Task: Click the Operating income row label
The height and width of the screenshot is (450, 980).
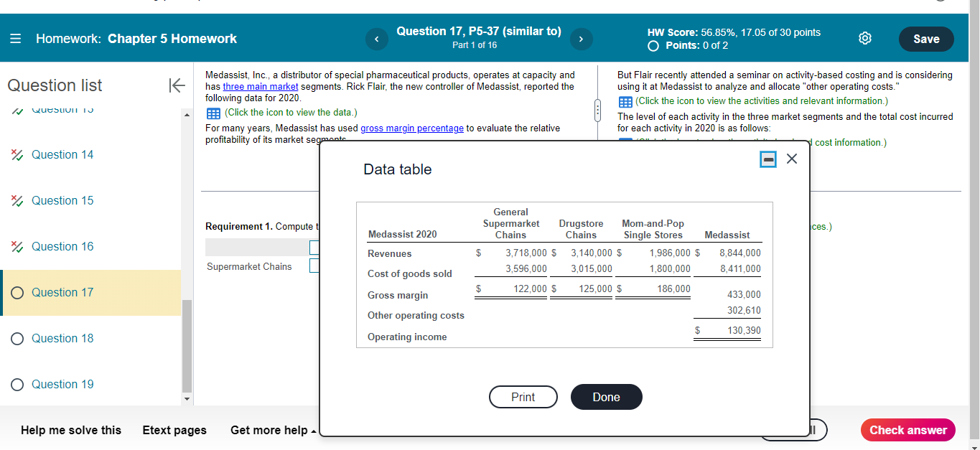Action: (407, 337)
